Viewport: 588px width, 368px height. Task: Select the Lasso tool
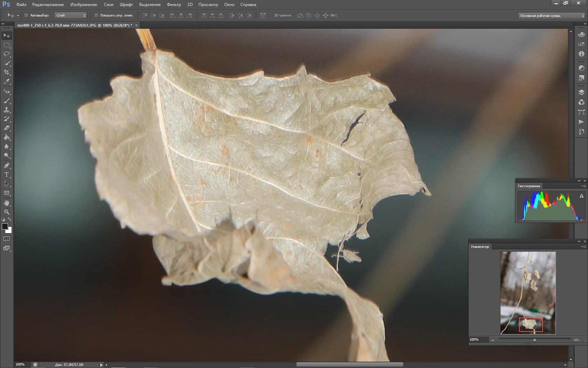click(x=7, y=54)
